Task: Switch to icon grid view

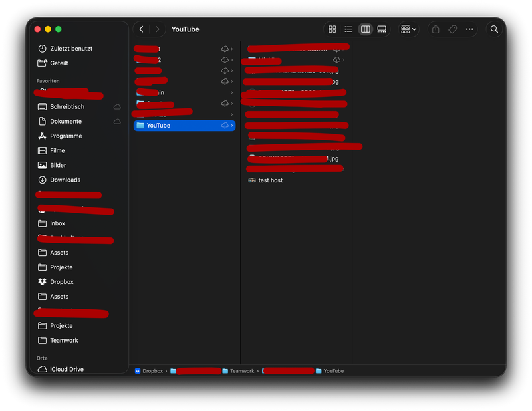Action: pyautogui.click(x=332, y=29)
